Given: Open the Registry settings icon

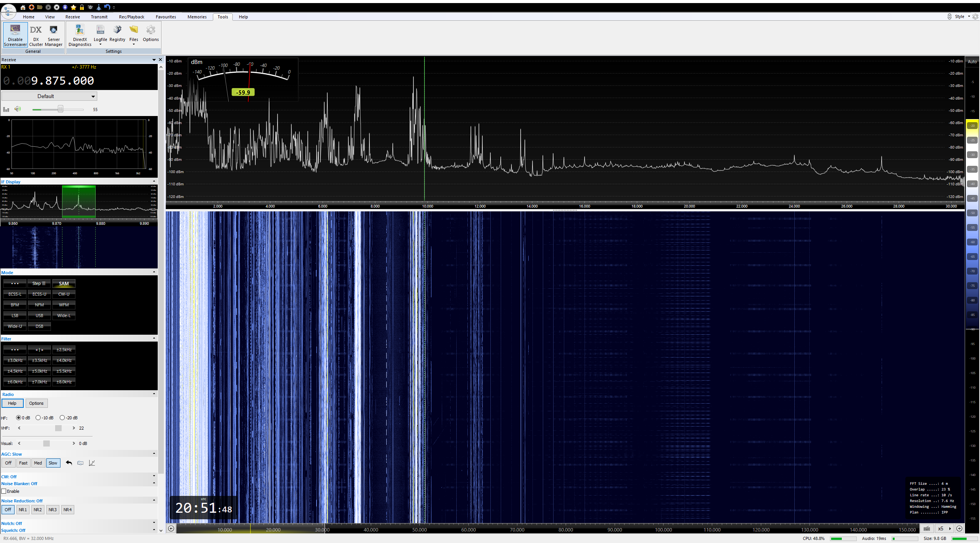Looking at the screenshot, I should [x=117, y=34].
